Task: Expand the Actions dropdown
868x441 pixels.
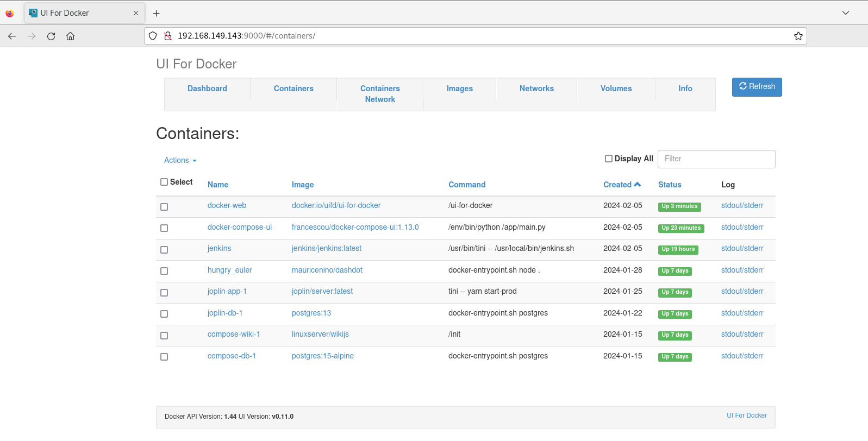Action: [x=180, y=160]
